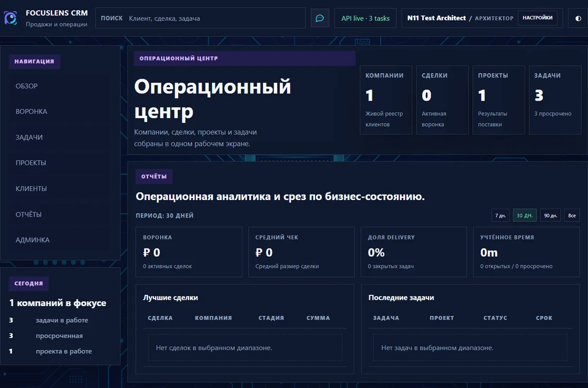Click 'проекта в работе' row in Сегодня
This screenshot has height=388, width=588.
(x=60, y=351)
